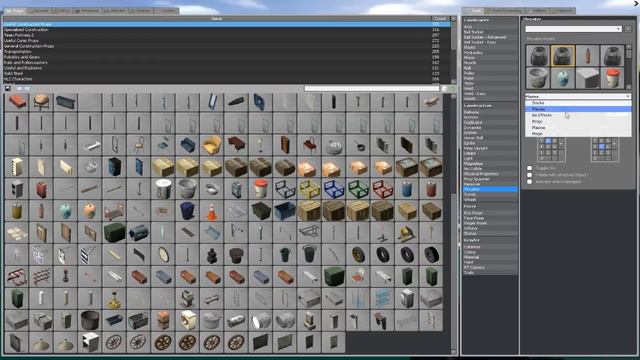
Task: Switch to the Props tab
Action: point(15,11)
